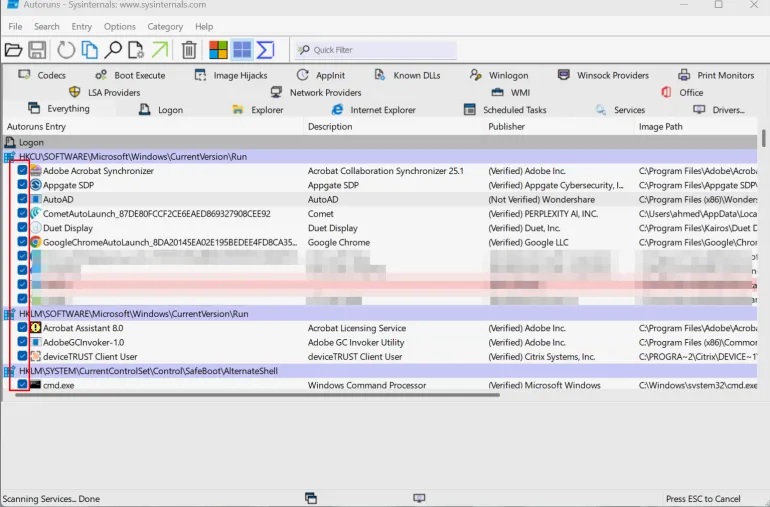Uncheck the deviceTRUST Client User entry
Image resolution: width=770 pixels, height=507 pixels.
[22, 356]
